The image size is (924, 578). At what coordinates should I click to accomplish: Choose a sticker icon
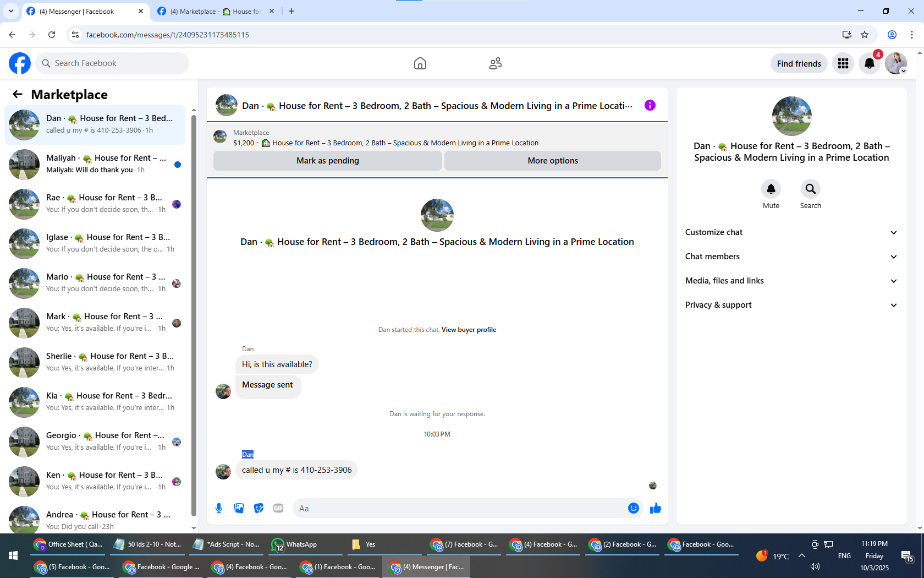coord(258,508)
